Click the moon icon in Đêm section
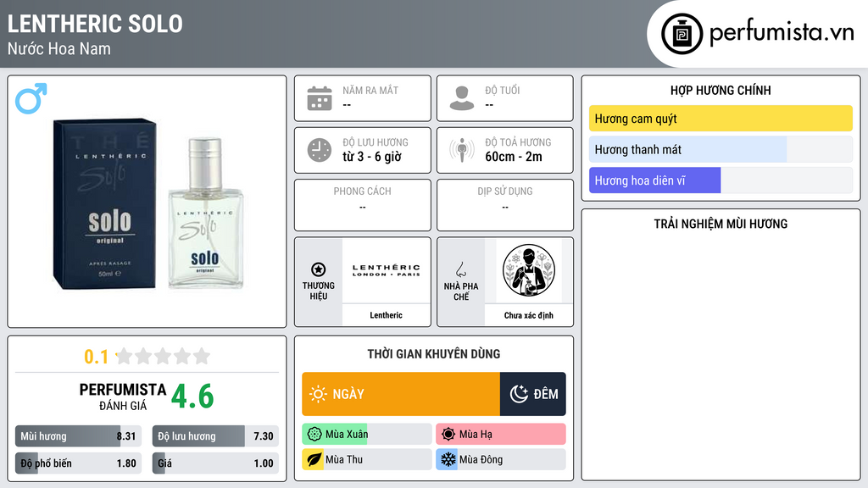868x488 pixels. 519,394
